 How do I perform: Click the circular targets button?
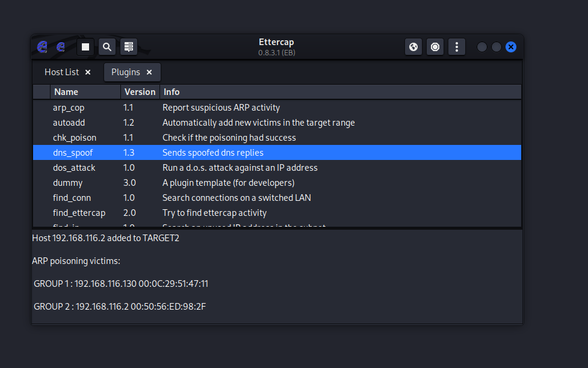pos(435,46)
